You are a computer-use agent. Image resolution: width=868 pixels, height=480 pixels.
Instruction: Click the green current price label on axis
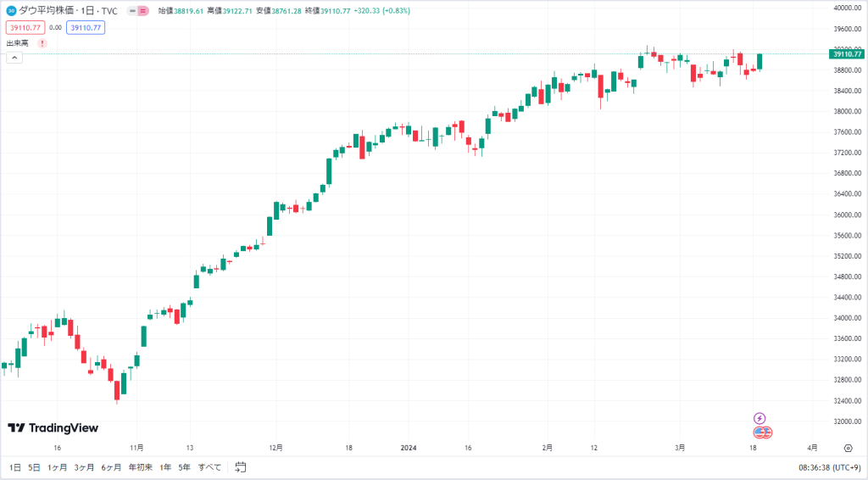coord(847,53)
